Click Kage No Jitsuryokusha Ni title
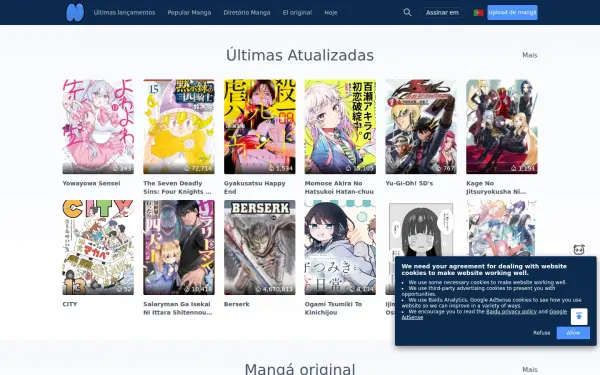The image size is (600, 375). pyautogui.click(x=496, y=188)
